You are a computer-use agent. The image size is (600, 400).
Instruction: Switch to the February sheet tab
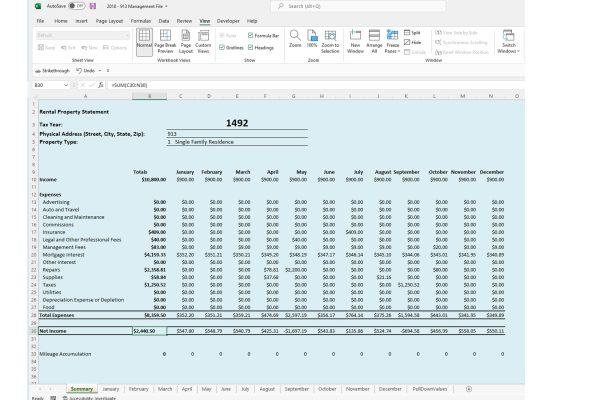point(138,389)
